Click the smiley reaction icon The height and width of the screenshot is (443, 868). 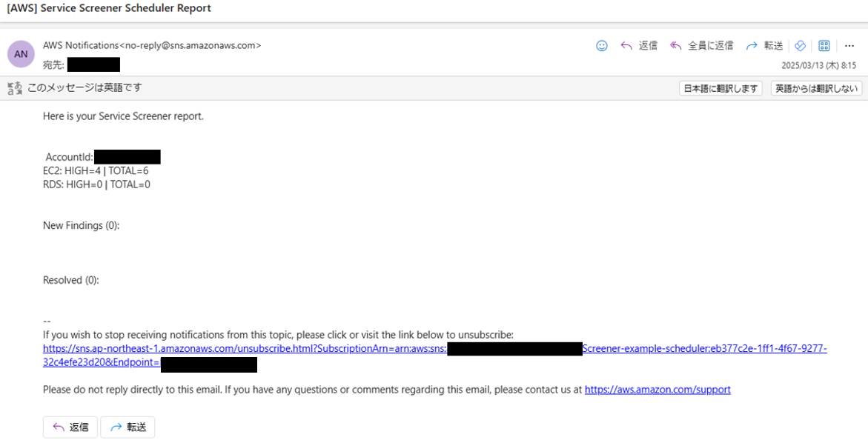[602, 46]
